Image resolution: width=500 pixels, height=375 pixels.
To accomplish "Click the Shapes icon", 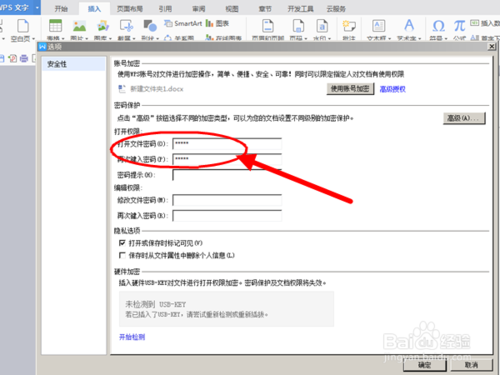I will [150, 26].
